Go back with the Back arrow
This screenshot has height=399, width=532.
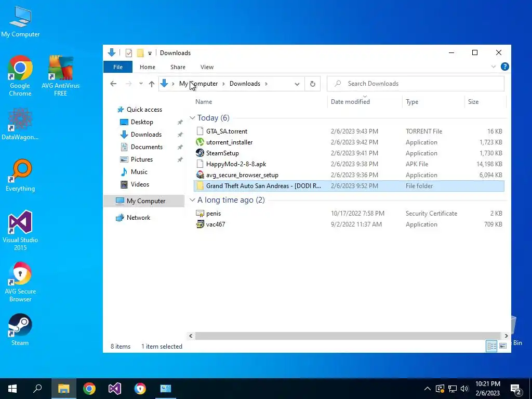pyautogui.click(x=113, y=84)
